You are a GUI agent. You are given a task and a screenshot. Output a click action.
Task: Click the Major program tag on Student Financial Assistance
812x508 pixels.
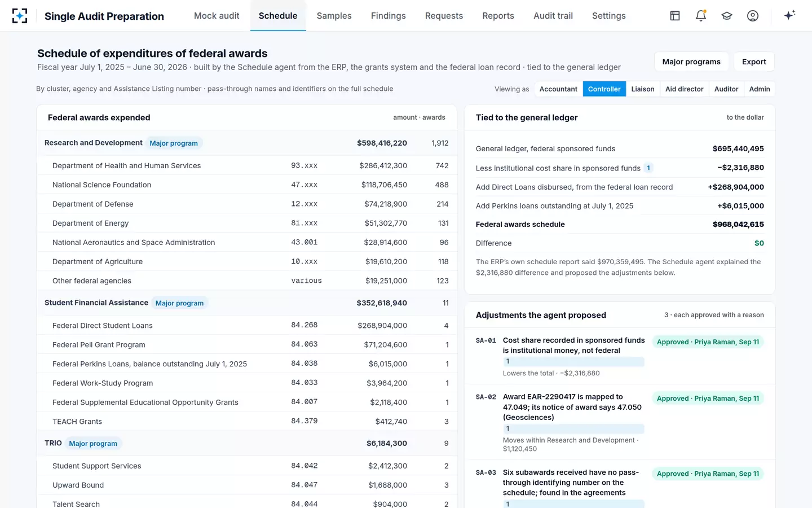click(179, 303)
